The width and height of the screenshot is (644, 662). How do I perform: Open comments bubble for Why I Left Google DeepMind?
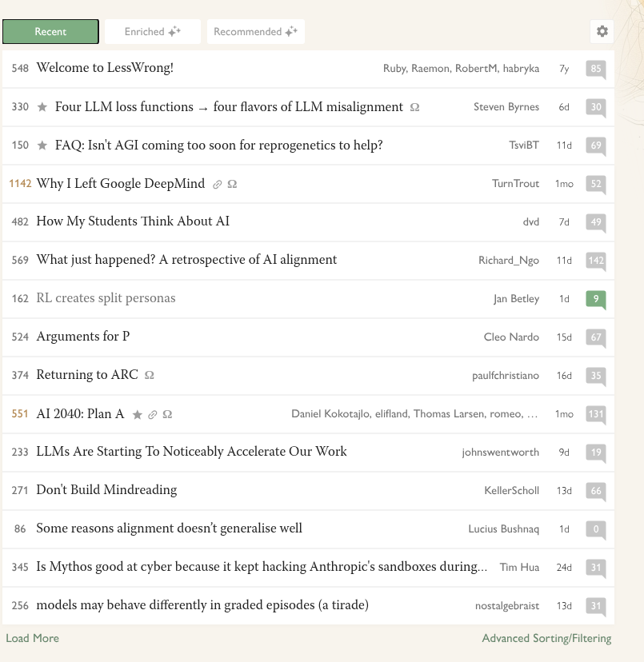pyautogui.click(x=596, y=185)
